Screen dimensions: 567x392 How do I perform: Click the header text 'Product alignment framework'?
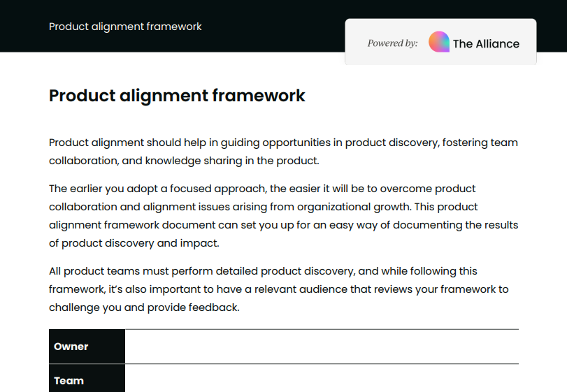pyautogui.click(x=125, y=27)
